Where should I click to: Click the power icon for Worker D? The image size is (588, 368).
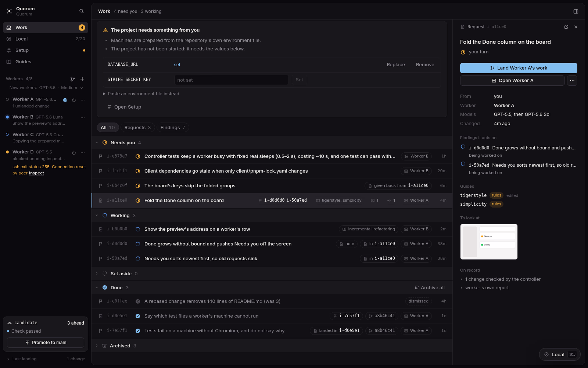click(x=74, y=152)
